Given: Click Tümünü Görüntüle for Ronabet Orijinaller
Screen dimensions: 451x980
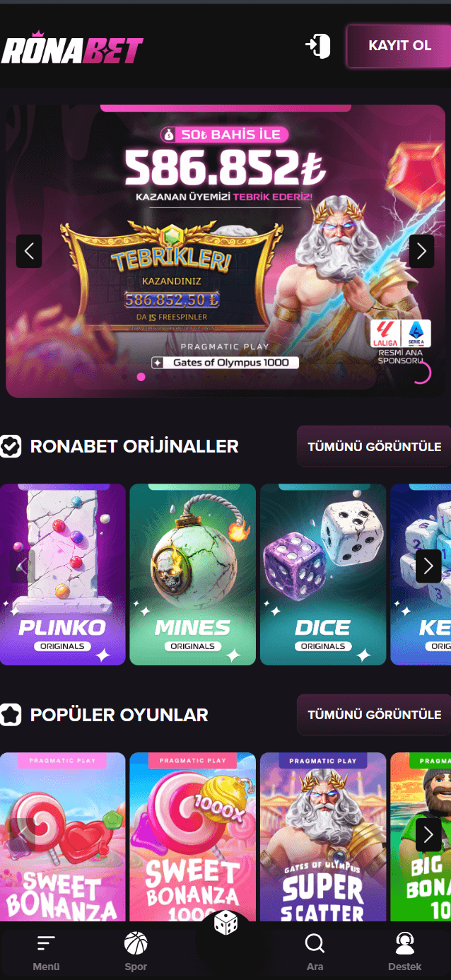Looking at the screenshot, I should coord(374,446).
